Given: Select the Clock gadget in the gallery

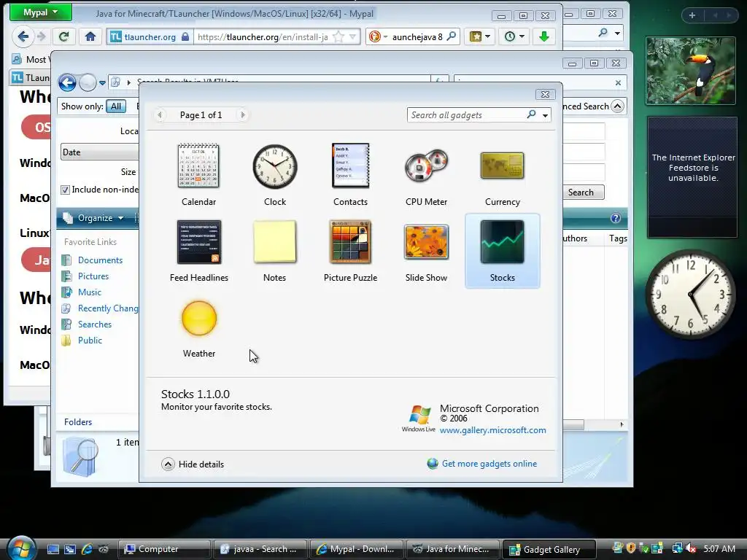Looking at the screenshot, I should click(x=275, y=175).
